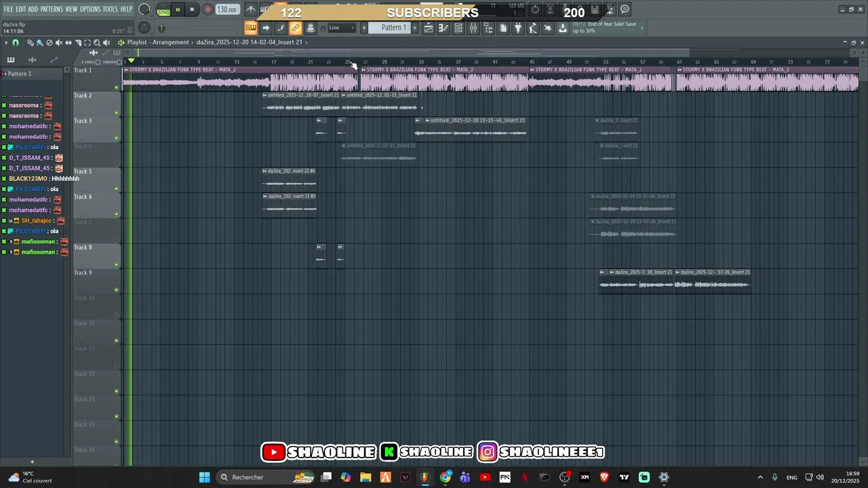
Task: Click the content library download icon
Action: 563,28
